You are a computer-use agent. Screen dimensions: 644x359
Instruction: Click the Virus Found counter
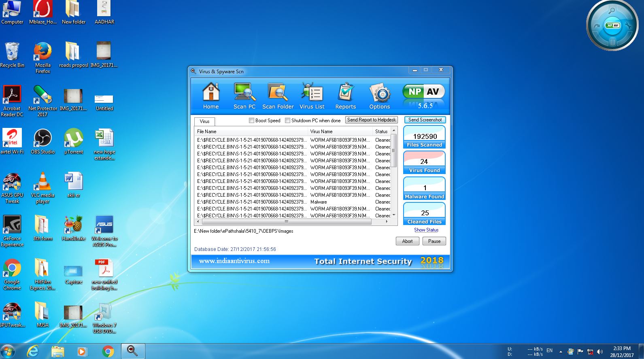[x=425, y=163]
